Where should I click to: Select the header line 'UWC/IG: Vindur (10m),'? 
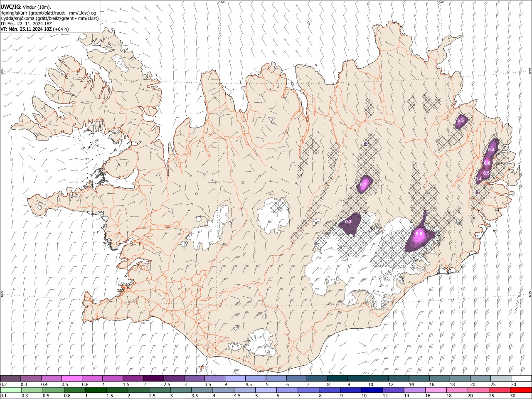26,7
